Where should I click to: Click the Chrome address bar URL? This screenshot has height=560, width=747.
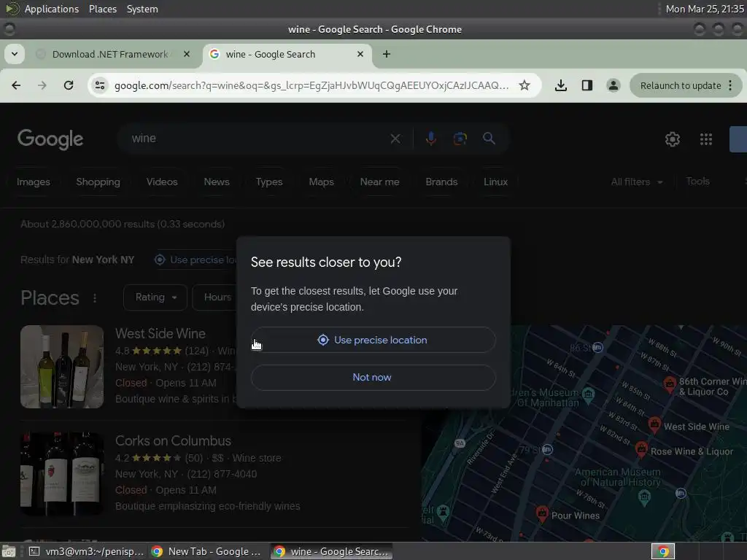pyautogui.click(x=311, y=85)
